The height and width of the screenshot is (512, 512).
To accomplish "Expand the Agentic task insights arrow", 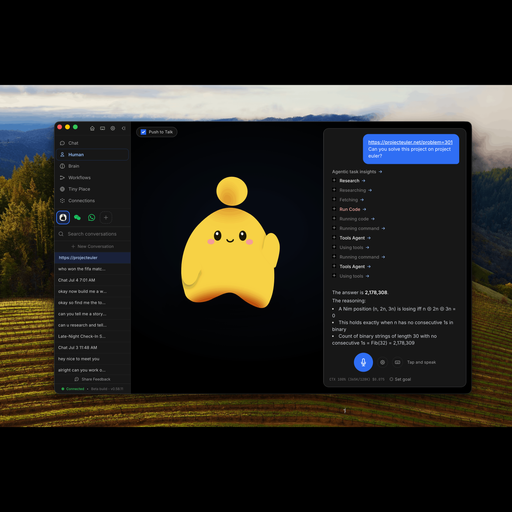I will (380, 172).
